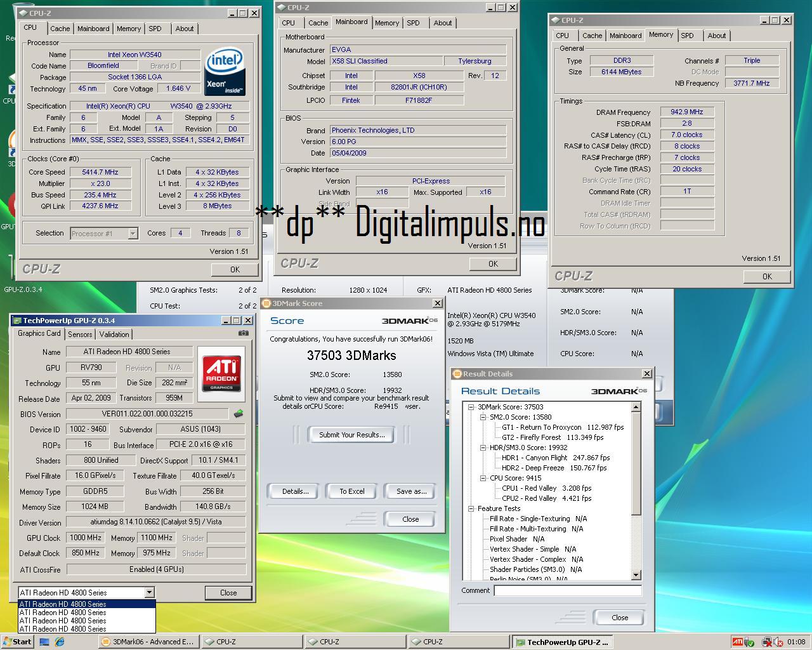The image size is (812, 650).
Task: Select HDR2 Deep Freeze result row
Action: pyautogui.click(x=554, y=468)
